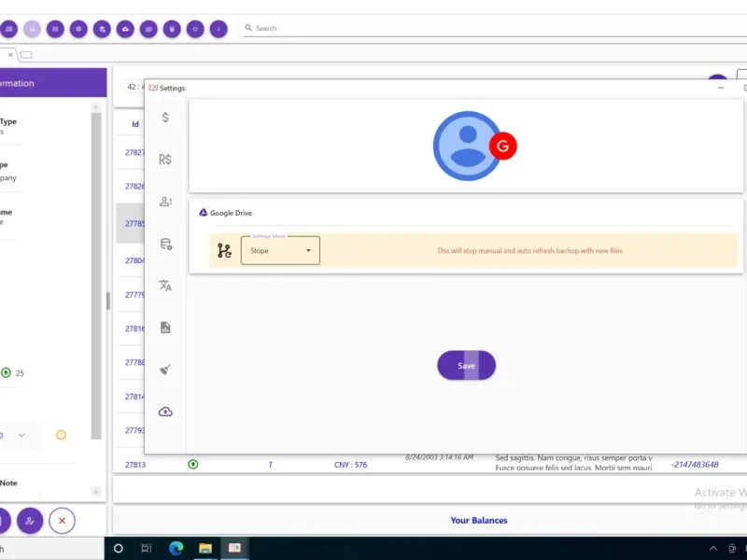Open the database settings section

pyautogui.click(x=166, y=244)
